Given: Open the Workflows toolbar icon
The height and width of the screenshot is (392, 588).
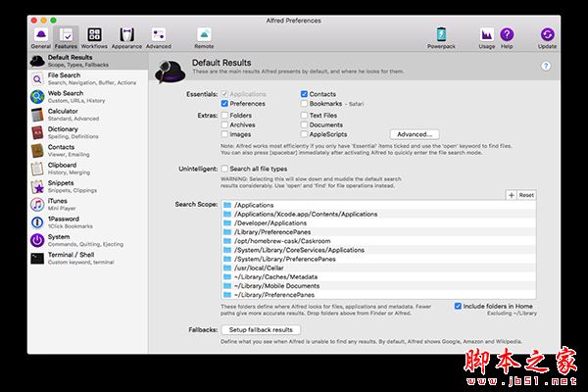Looking at the screenshot, I should pos(94,38).
